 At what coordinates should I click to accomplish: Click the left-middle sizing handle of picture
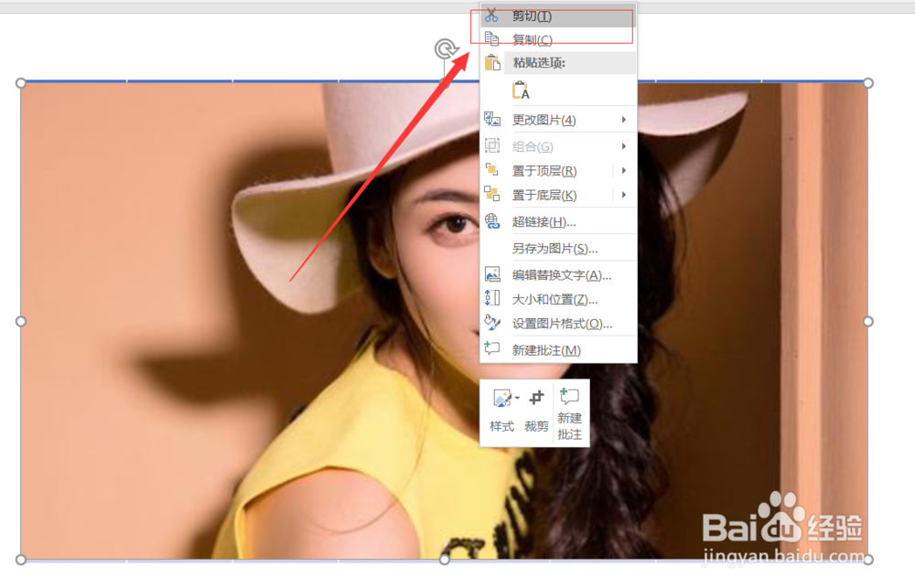21,321
